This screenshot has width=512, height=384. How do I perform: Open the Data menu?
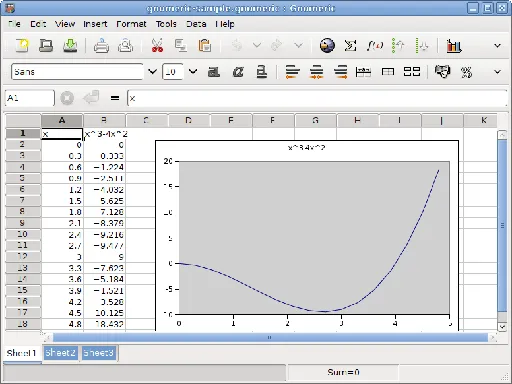point(196,24)
